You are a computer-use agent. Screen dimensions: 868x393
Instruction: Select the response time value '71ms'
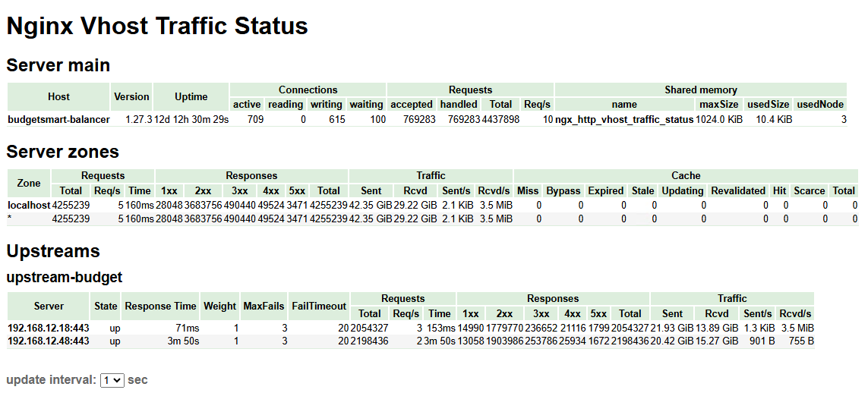pos(187,328)
